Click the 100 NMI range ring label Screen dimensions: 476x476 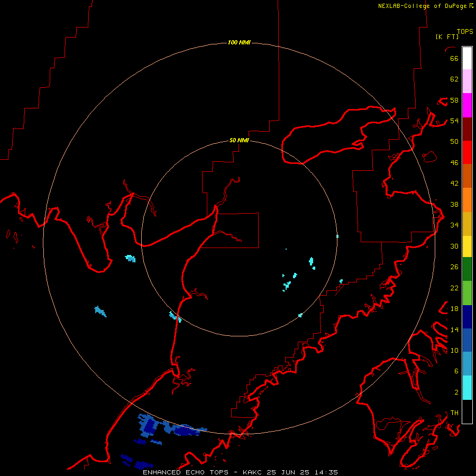(x=239, y=42)
